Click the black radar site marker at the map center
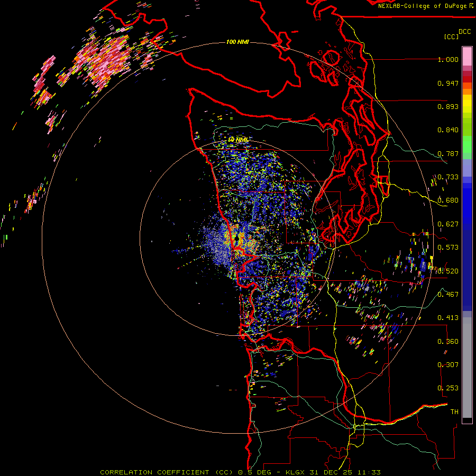This screenshot has width=476, height=476. click(x=237, y=239)
